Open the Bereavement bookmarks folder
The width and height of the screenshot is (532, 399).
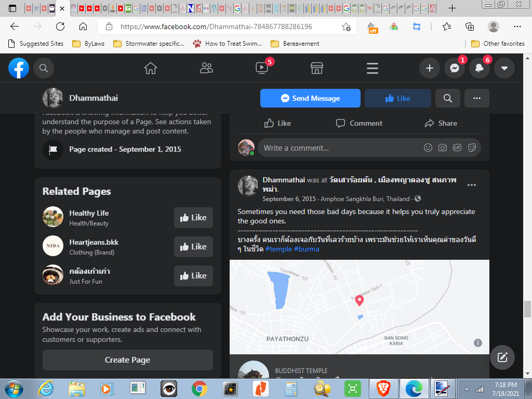(295, 44)
